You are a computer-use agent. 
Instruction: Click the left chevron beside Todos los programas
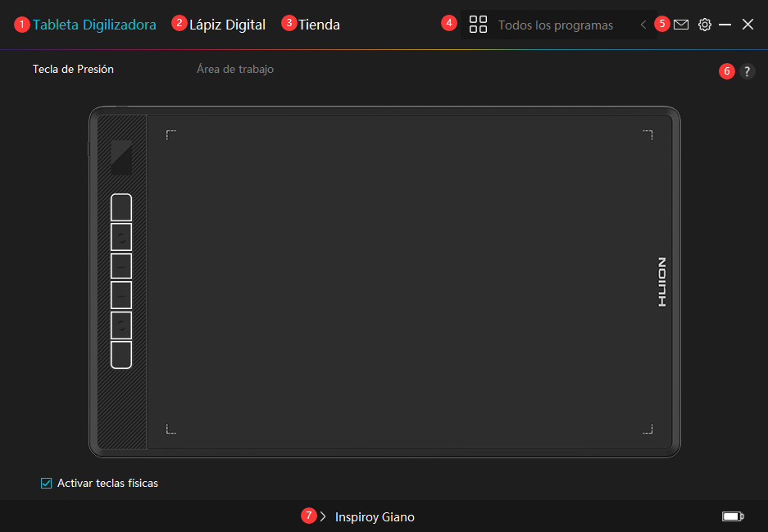click(643, 25)
